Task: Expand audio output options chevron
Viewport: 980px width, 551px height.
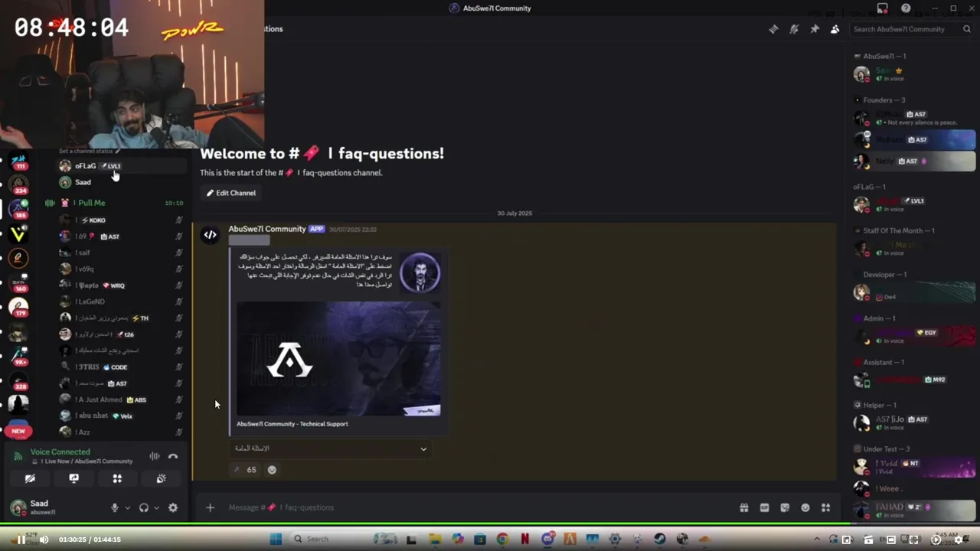Action: (156, 507)
